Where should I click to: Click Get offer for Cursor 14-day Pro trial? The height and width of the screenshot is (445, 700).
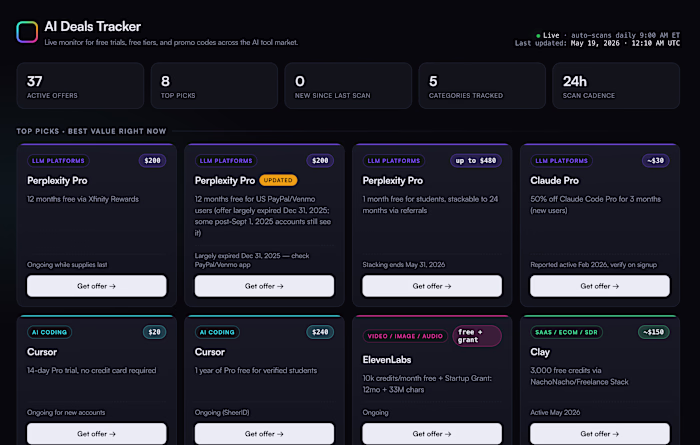[96, 433]
